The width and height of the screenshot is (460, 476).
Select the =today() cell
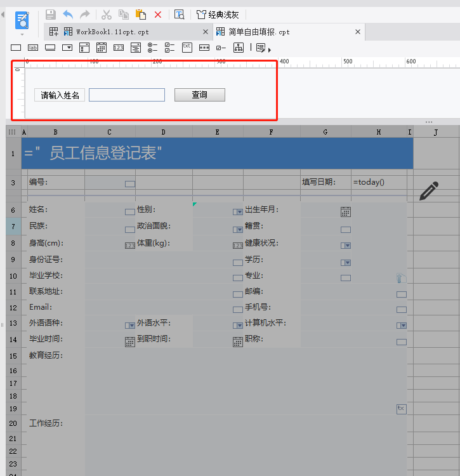[379, 182]
